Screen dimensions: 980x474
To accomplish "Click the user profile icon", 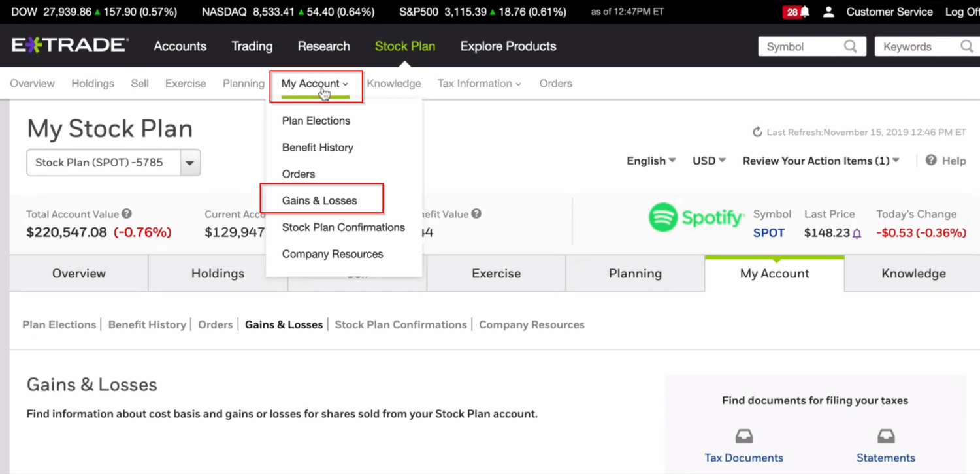I will click(x=828, y=11).
